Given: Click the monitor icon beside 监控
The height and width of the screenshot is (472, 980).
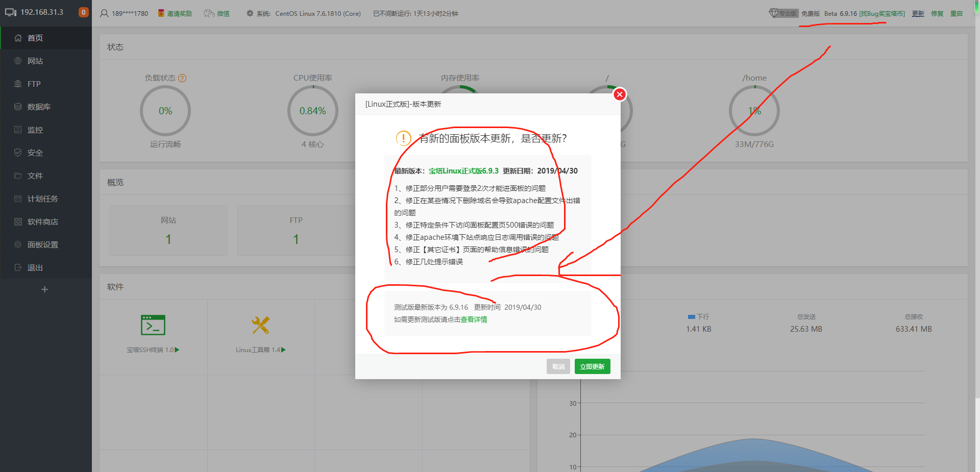Looking at the screenshot, I should (x=18, y=130).
